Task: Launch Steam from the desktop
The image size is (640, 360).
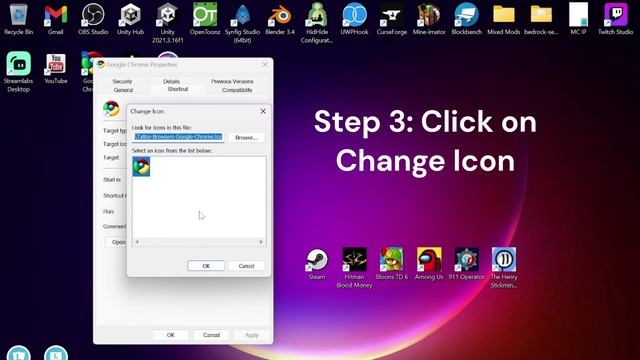Action: (x=317, y=264)
